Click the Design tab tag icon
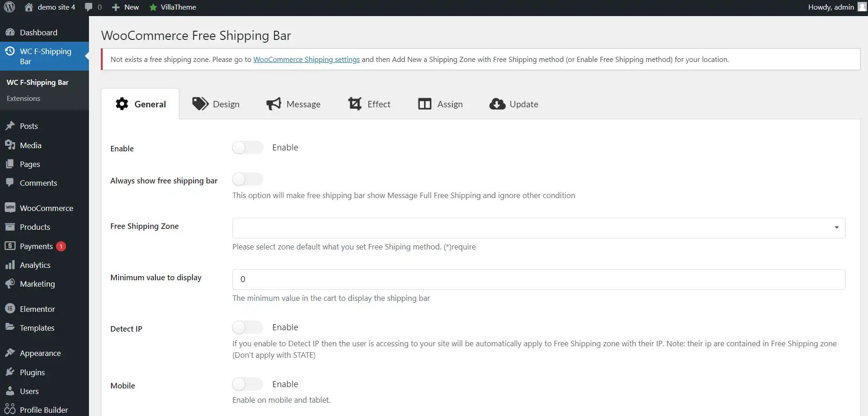Screen dimensions: 868x416 [x=200, y=104]
